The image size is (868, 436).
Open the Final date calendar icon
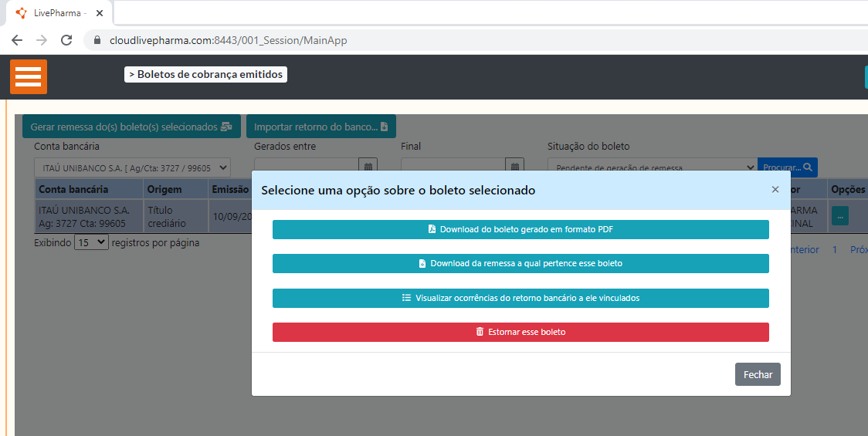[515, 165]
